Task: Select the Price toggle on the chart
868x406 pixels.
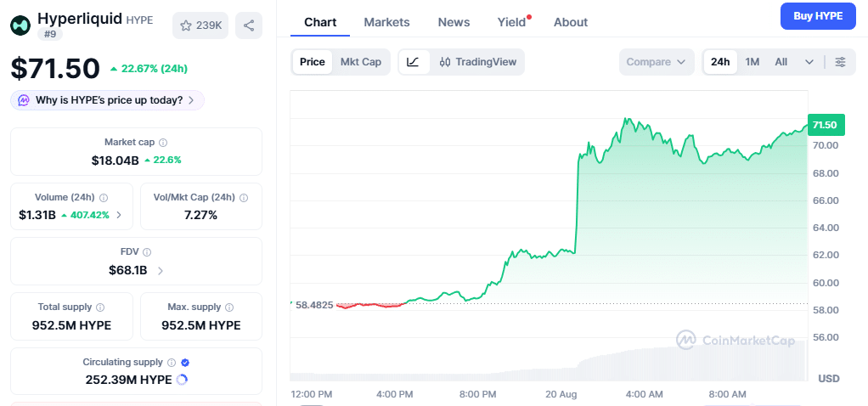Action: point(313,62)
